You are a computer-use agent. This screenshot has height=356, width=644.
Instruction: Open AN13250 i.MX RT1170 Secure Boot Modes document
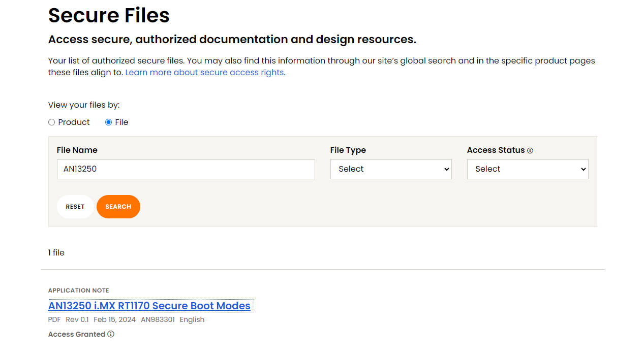click(149, 306)
